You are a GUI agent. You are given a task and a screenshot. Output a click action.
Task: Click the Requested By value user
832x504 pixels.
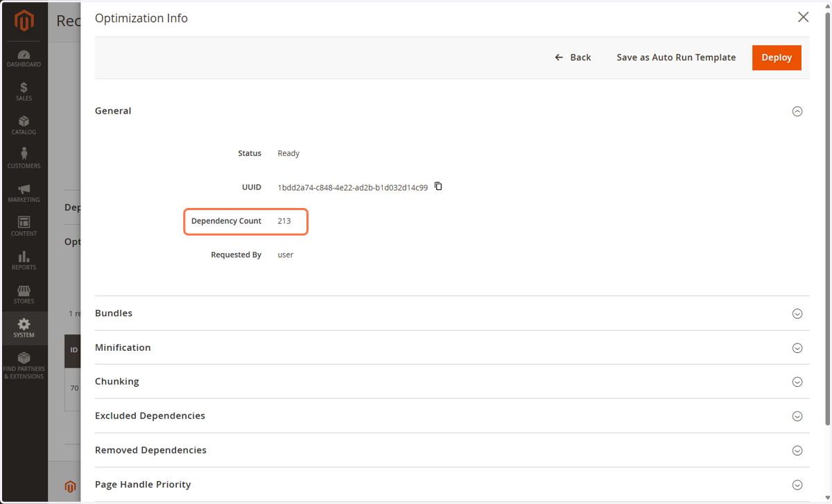(x=286, y=255)
